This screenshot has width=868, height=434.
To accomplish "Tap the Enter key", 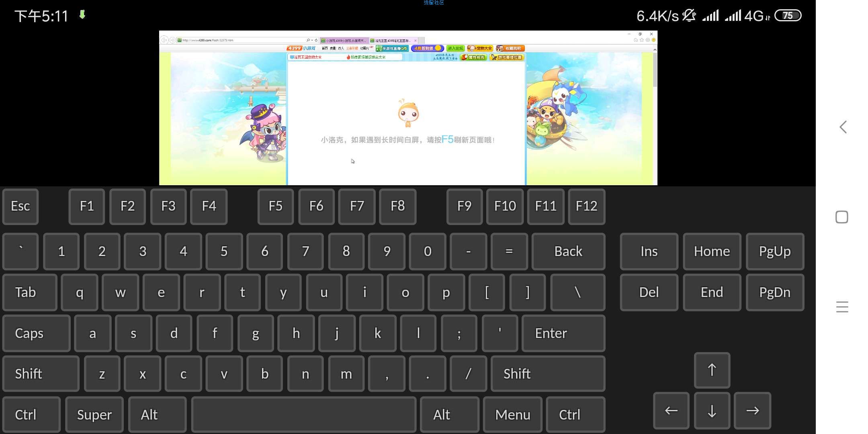I will 563,333.
